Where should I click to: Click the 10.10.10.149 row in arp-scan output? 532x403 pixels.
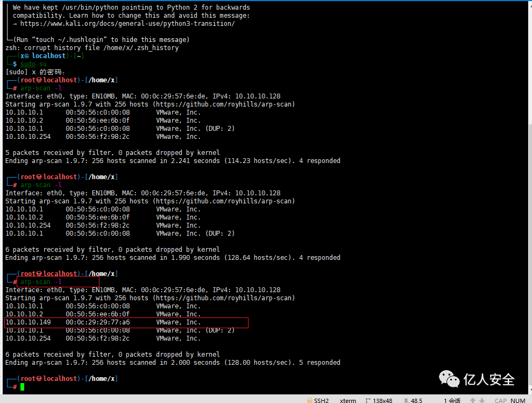pos(126,322)
